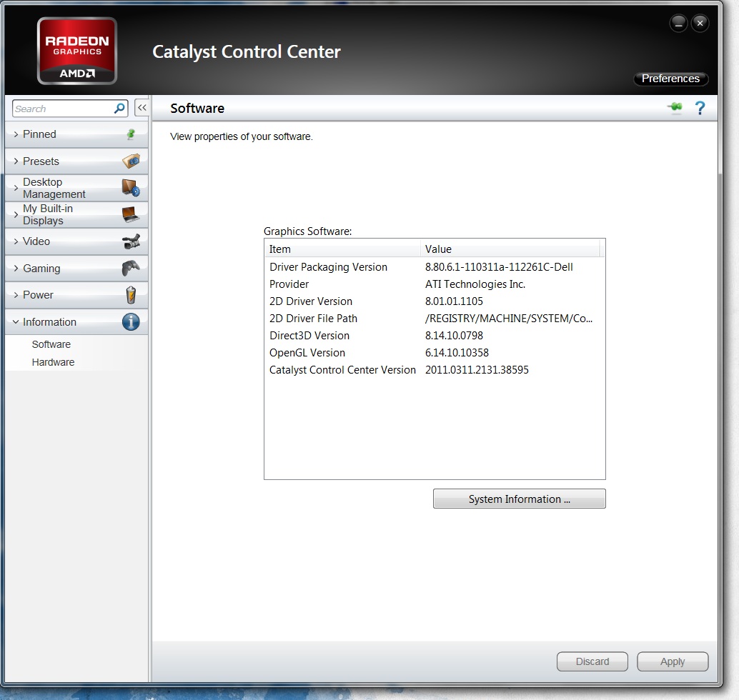Close the Catalyst Control Center window
Viewport: 739px width, 700px height.
(x=700, y=23)
